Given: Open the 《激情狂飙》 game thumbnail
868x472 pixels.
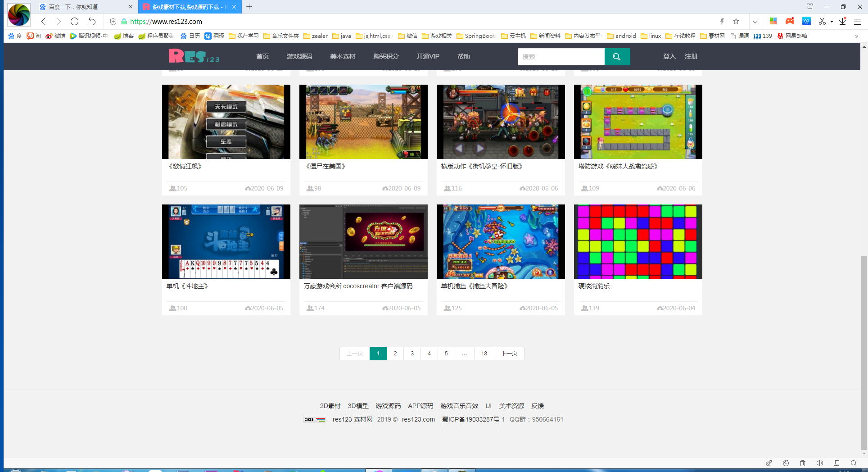Looking at the screenshot, I should pyautogui.click(x=226, y=122).
